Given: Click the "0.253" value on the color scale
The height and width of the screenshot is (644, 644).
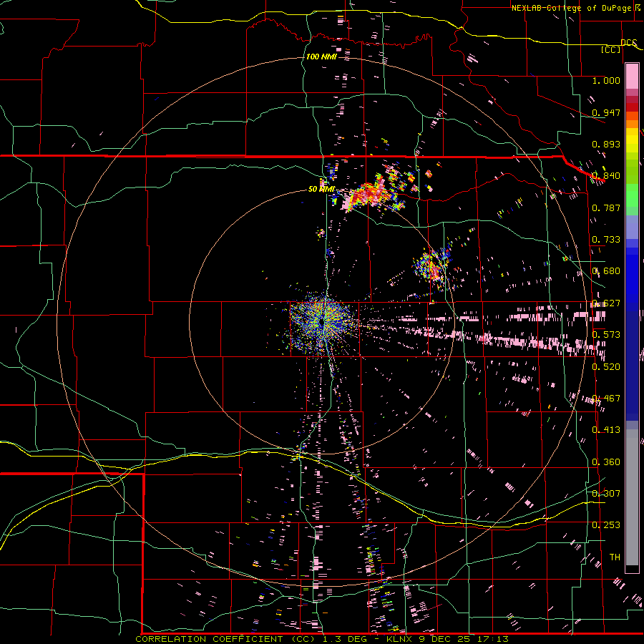Looking at the screenshot, I should [x=606, y=525].
